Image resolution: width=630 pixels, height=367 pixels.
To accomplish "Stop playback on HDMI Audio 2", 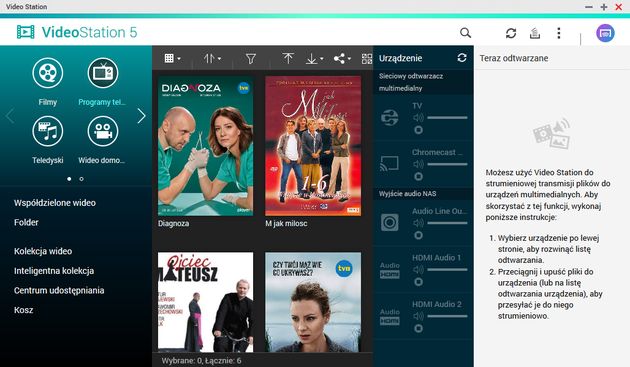I will (x=418, y=328).
